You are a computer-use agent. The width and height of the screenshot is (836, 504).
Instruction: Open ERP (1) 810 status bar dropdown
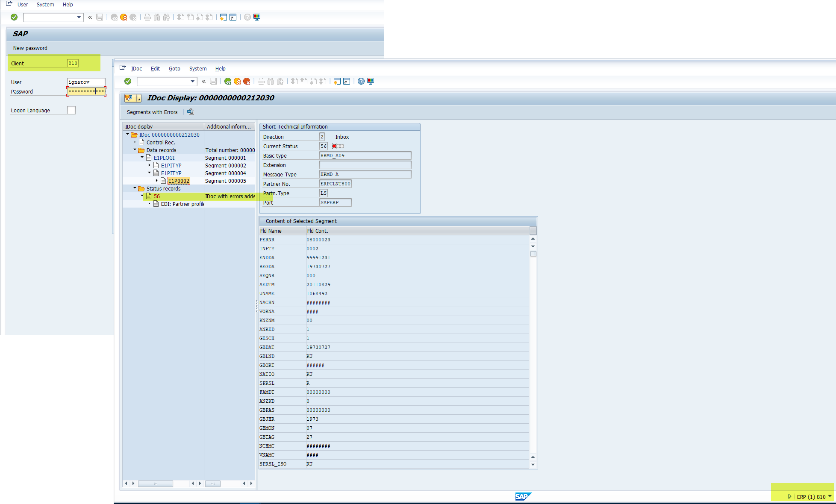click(x=830, y=496)
